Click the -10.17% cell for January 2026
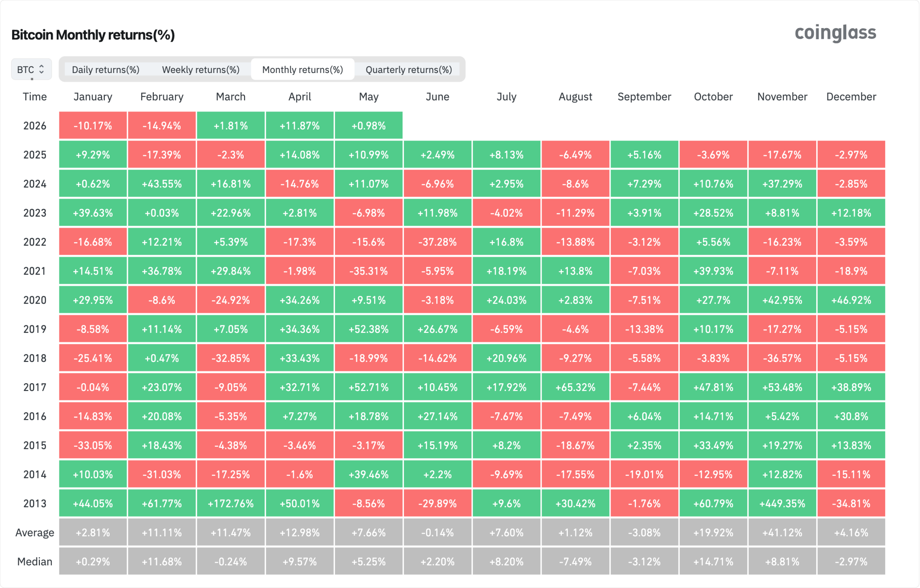 [x=93, y=125]
